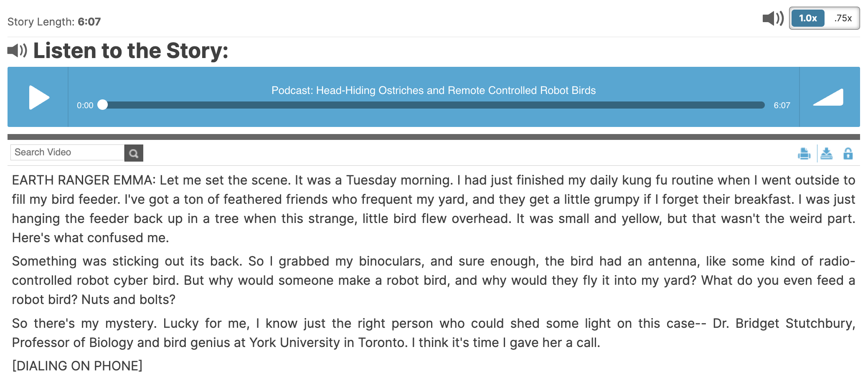Play the podcast audio
The width and height of the screenshot is (868, 380).
(x=39, y=97)
